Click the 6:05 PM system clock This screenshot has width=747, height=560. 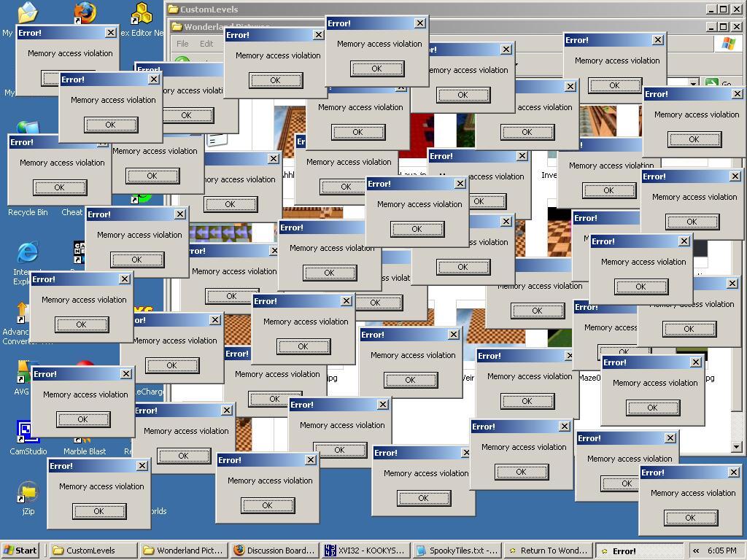point(721,551)
